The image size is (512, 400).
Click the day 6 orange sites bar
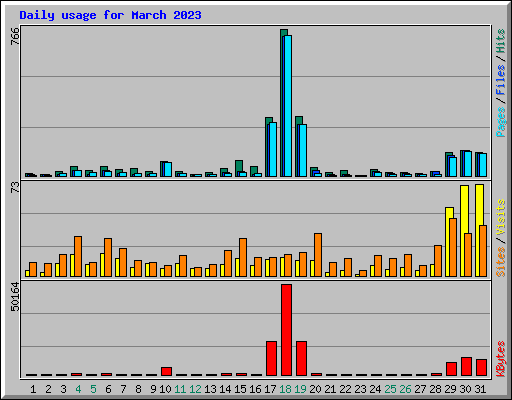click(108, 257)
